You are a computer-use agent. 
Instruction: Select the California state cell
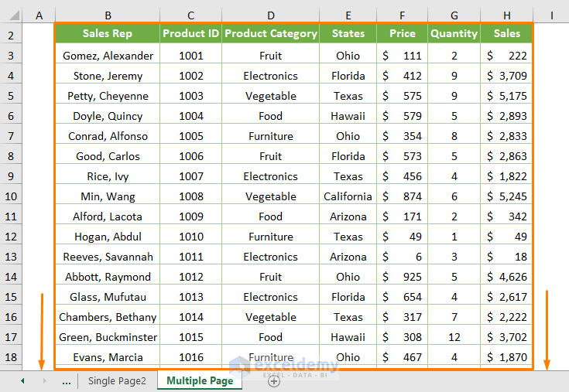click(x=348, y=196)
